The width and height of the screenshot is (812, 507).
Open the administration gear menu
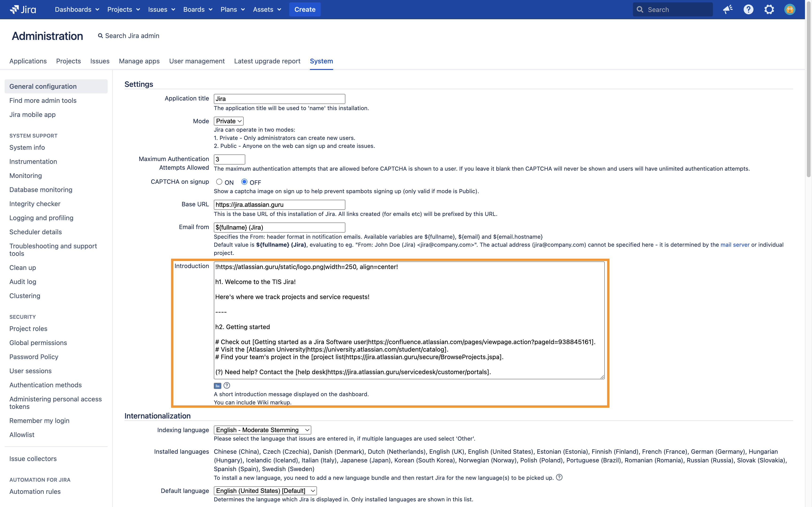pos(769,9)
